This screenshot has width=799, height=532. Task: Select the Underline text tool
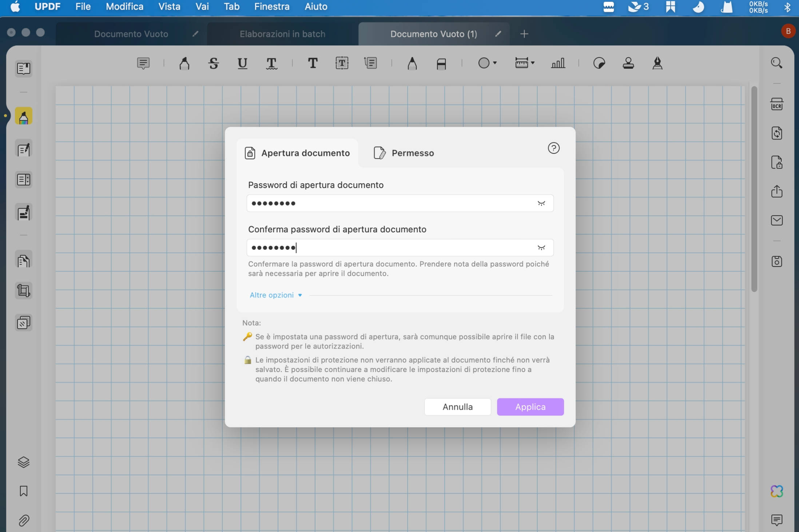pyautogui.click(x=243, y=63)
